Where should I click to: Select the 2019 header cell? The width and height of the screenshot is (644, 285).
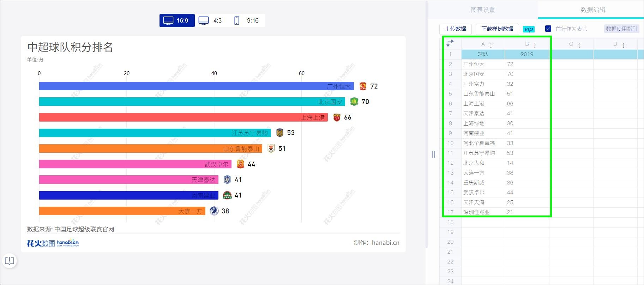coord(527,54)
